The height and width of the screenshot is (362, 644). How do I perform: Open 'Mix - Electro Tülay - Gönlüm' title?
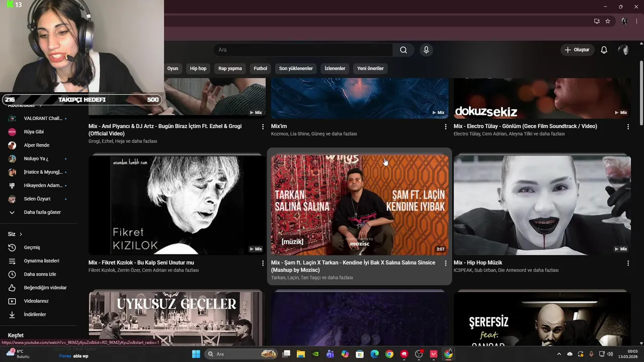pos(525,126)
